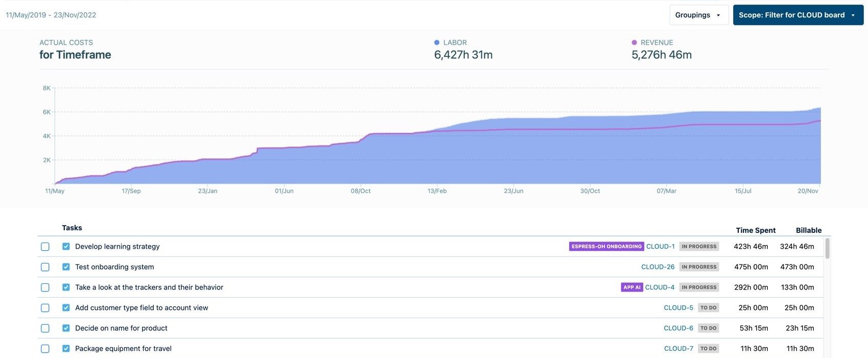This screenshot has width=868, height=358.
Task: Open the CLOUD-26 issue link
Action: (658, 267)
